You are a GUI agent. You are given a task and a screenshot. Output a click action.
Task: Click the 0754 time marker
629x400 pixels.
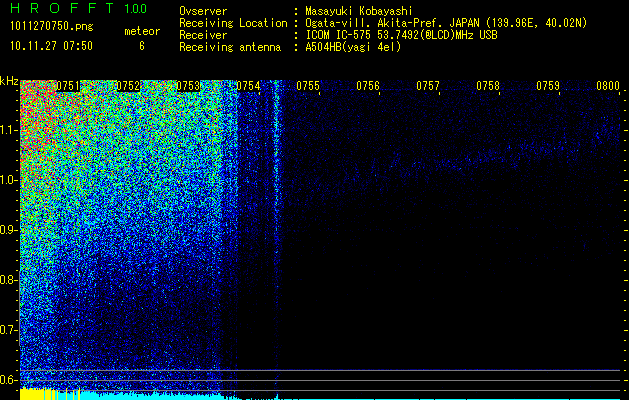coord(248,86)
